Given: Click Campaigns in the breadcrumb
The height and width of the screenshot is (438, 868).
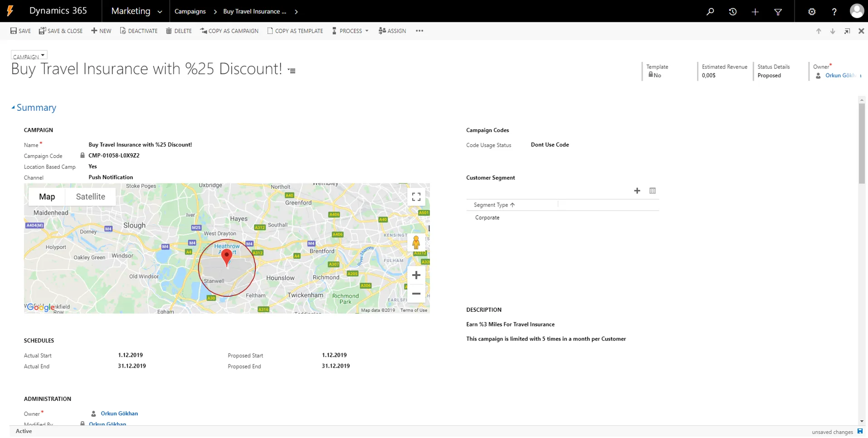Looking at the screenshot, I should [x=190, y=11].
